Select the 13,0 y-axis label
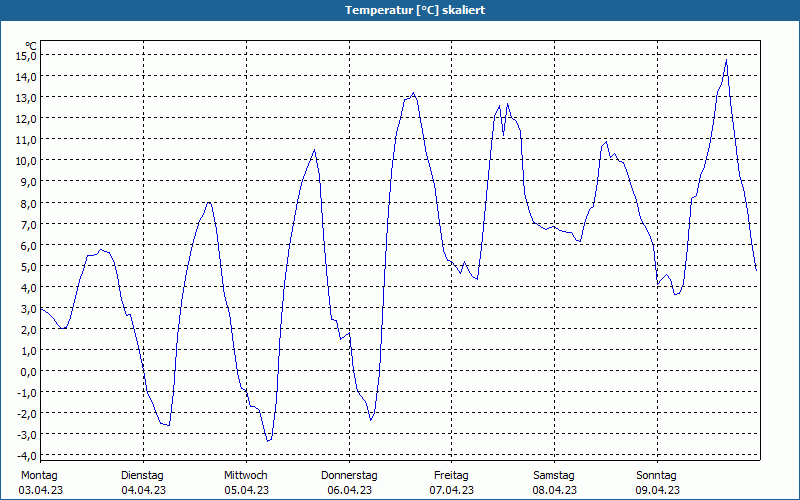Image resolution: width=800 pixels, height=500 pixels. [27, 97]
